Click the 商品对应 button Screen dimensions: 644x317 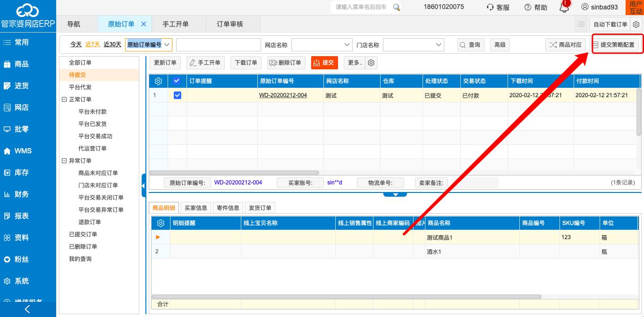pos(566,45)
